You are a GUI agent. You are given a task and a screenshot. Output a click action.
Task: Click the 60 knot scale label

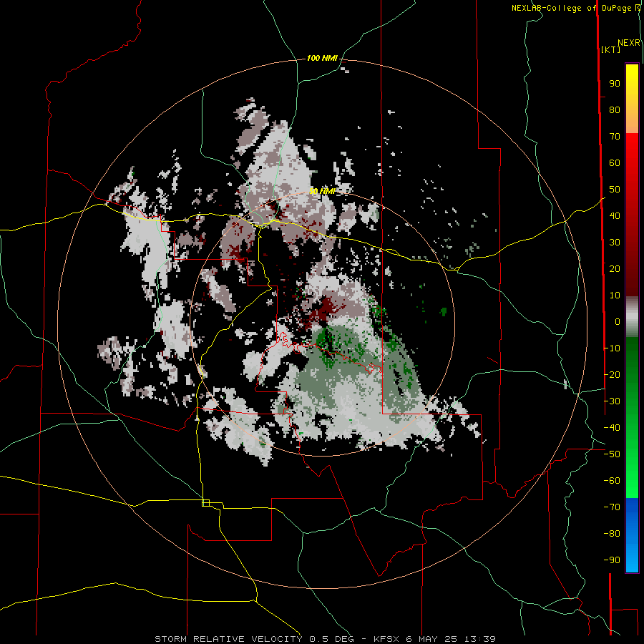pos(615,163)
